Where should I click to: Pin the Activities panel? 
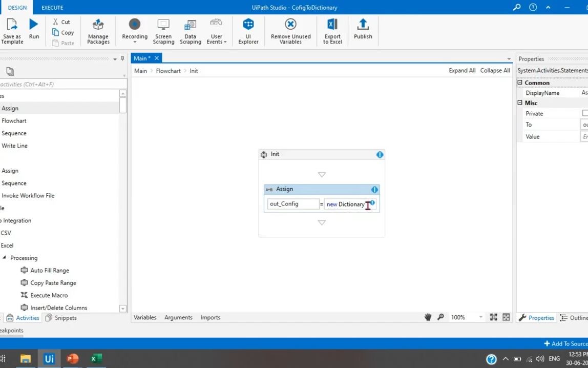(x=122, y=58)
